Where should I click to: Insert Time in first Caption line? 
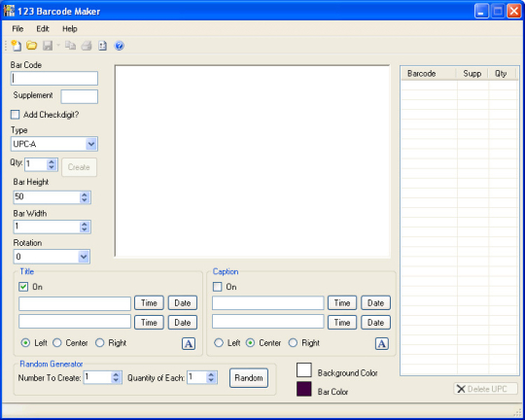tap(342, 302)
